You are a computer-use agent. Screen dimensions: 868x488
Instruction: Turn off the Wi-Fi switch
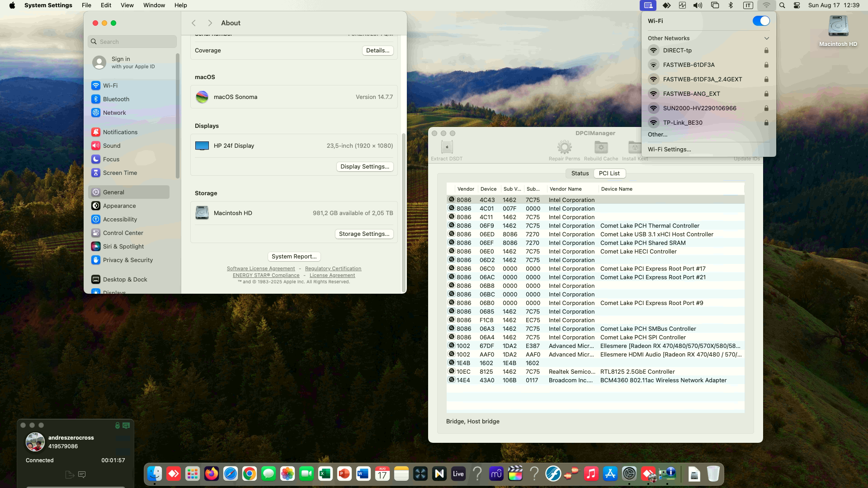tap(761, 21)
